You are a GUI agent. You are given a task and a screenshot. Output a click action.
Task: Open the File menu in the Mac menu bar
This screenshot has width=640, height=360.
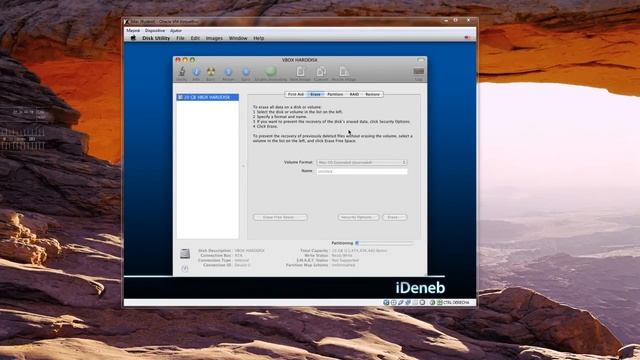(x=180, y=38)
